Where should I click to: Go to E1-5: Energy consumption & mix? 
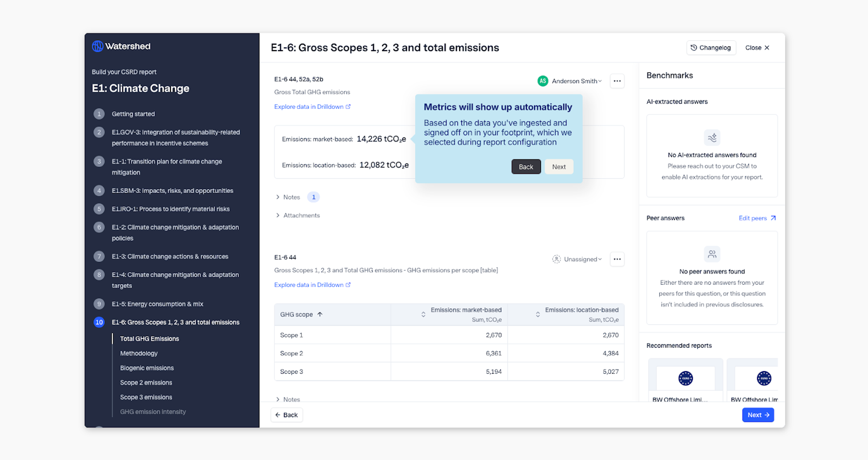pyautogui.click(x=157, y=304)
